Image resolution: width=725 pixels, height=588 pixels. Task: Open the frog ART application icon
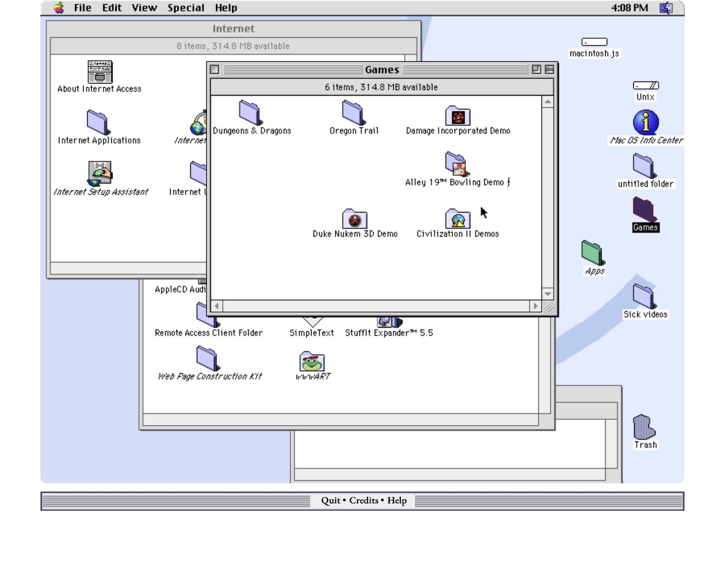[312, 361]
